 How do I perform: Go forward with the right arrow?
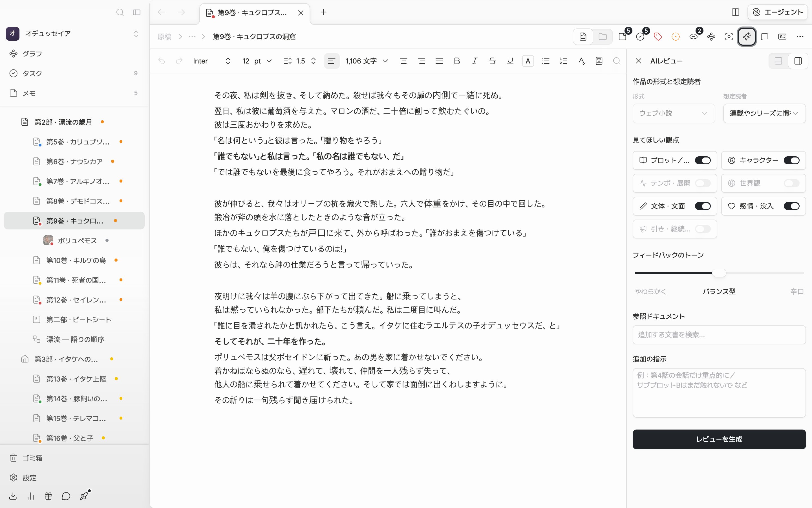(181, 12)
